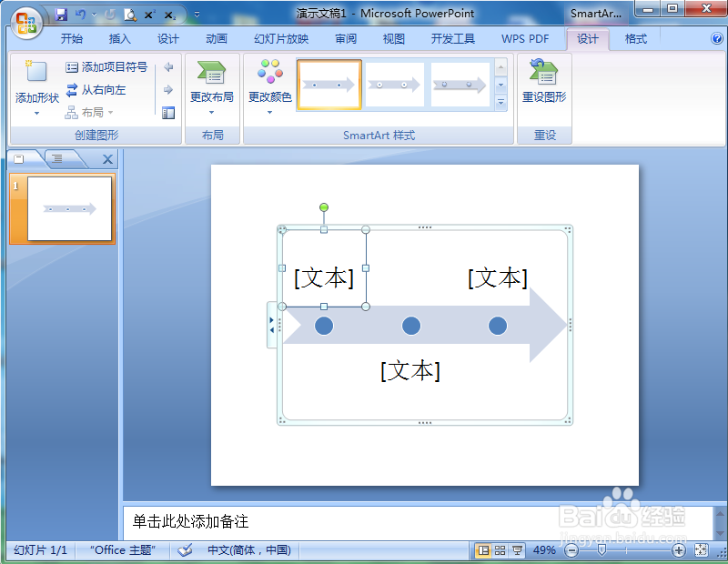Select slide 1 thumbnail
728x564 pixels.
[70, 208]
